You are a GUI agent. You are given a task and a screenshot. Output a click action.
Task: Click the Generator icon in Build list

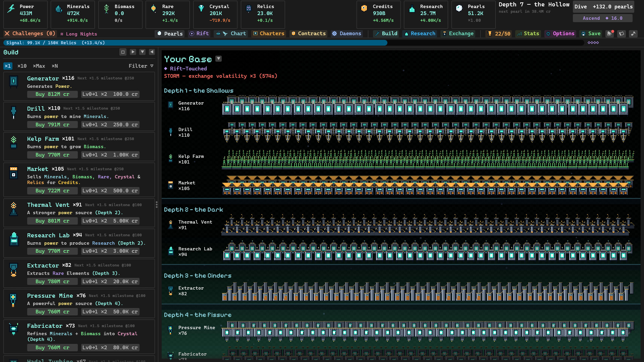tap(14, 81)
